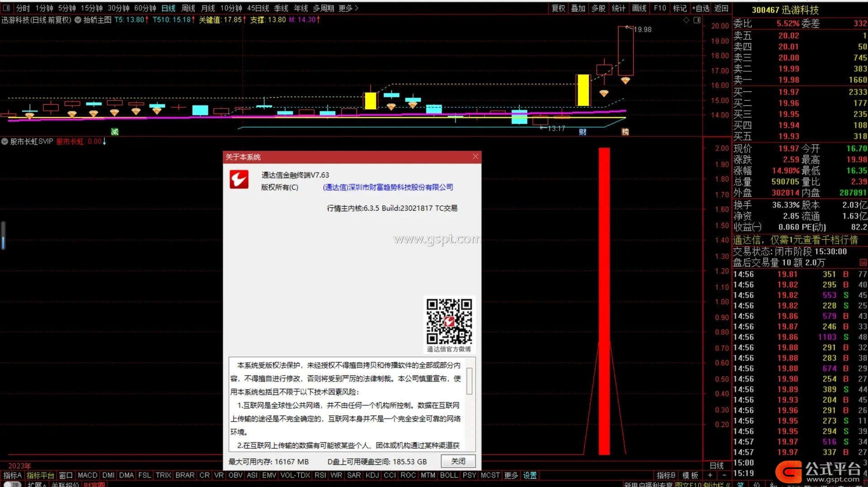Viewport: 868px width, 487px height.
Task: Select the RSI indicator
Action: click(x=320, y=475)
